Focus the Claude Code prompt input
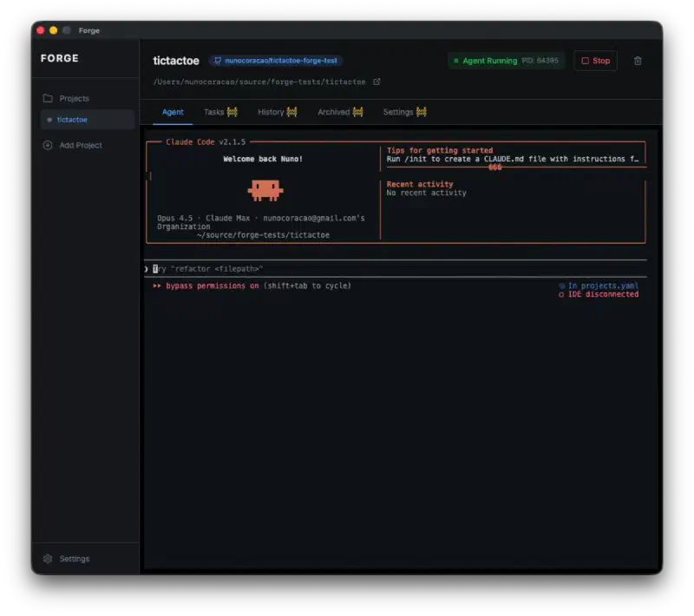The image size is (694, 616). click(396, 269)
